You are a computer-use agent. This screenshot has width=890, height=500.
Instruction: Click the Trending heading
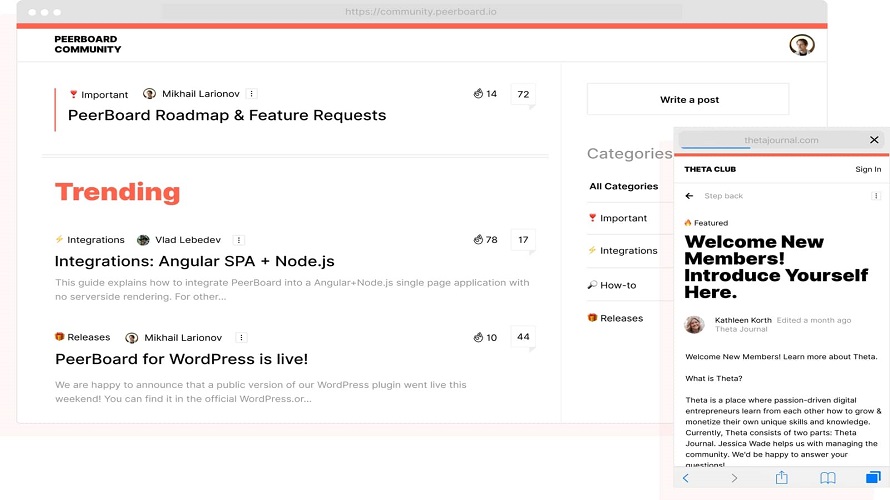tap(117, 192)
